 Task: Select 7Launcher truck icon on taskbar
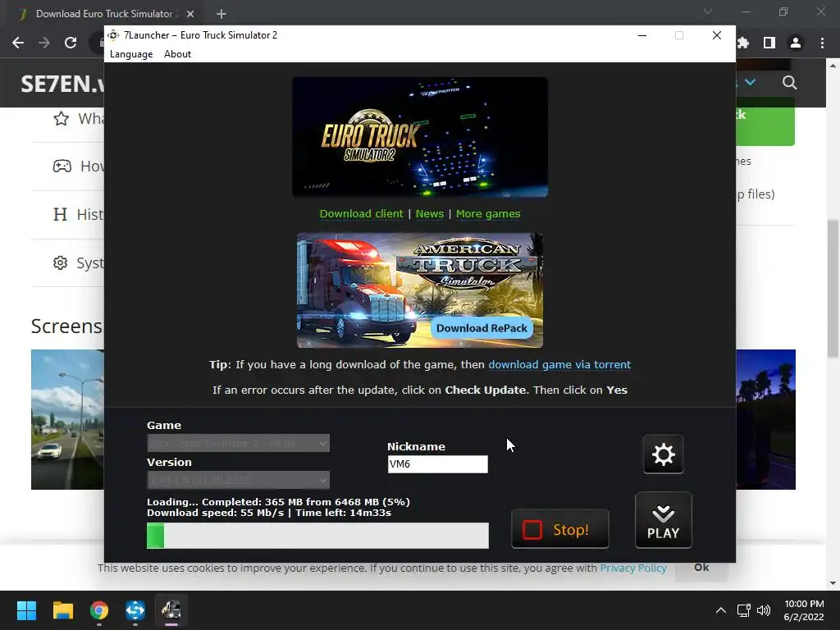tap(171, 610)
